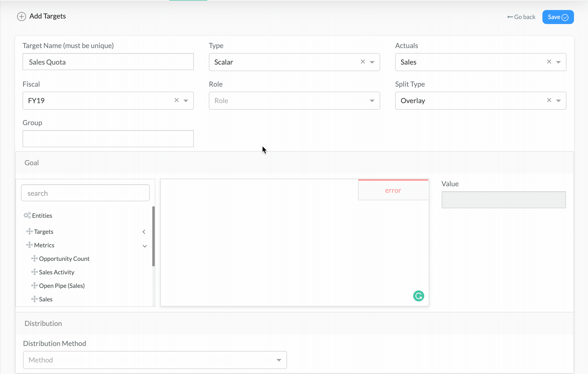Focus the Group input field
The height and width of the screenshot is (374, 588).
[108, 139]
